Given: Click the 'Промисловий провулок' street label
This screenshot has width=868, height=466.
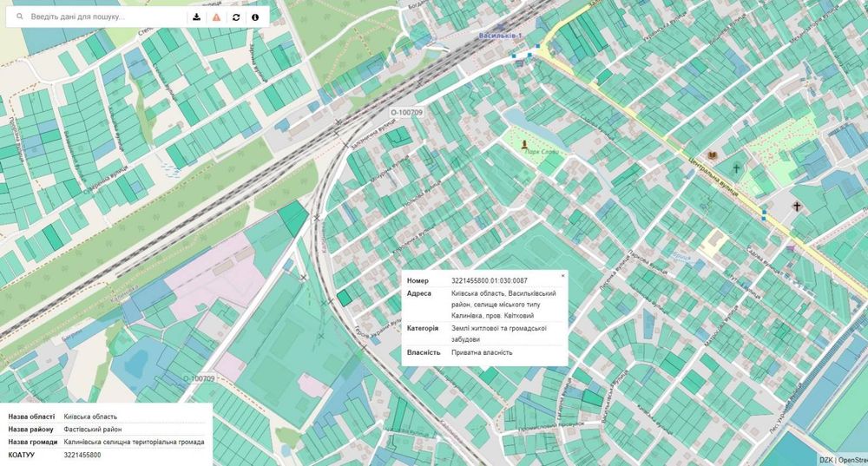Looking at the screenshot, I should [x=551, y=426].
